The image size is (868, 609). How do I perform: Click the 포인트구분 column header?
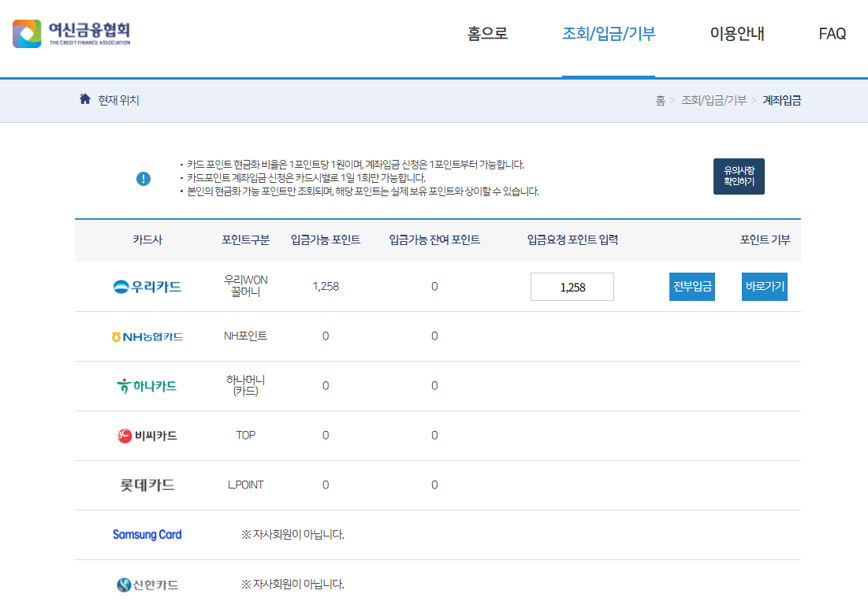tap(245, 240)
